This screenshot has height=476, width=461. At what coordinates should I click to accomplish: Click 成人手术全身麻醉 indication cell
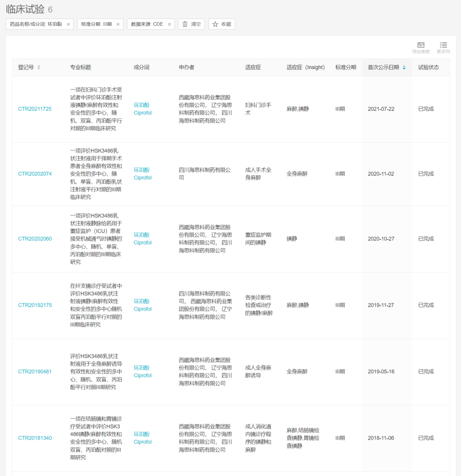[258, 174]
